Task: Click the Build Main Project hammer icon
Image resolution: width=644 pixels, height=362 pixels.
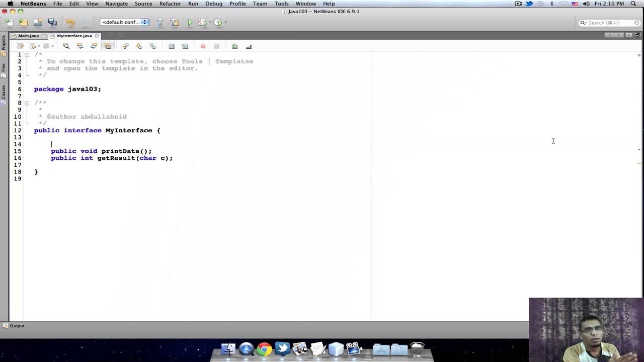Action: click(x=159, y=22)
